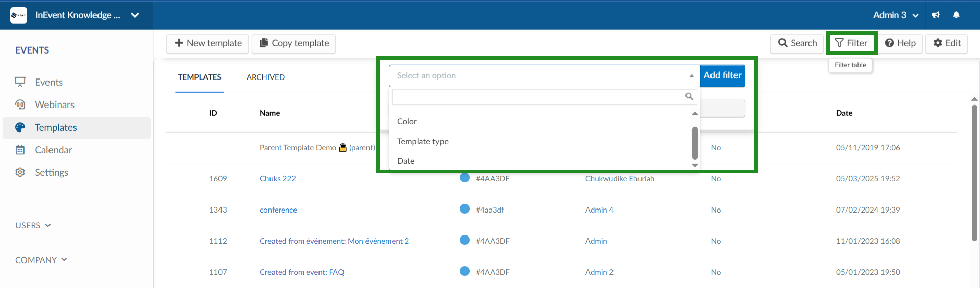Image resolution: width=980 pixels, height=288 pixels.
Task: Open Calendar in sidebar
Action: coord(54,150)
